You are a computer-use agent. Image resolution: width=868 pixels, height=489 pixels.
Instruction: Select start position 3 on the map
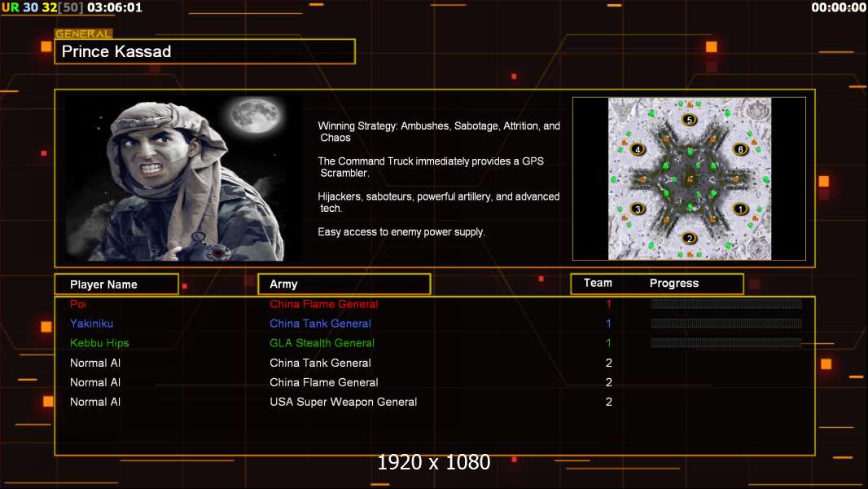click(638, 209)
